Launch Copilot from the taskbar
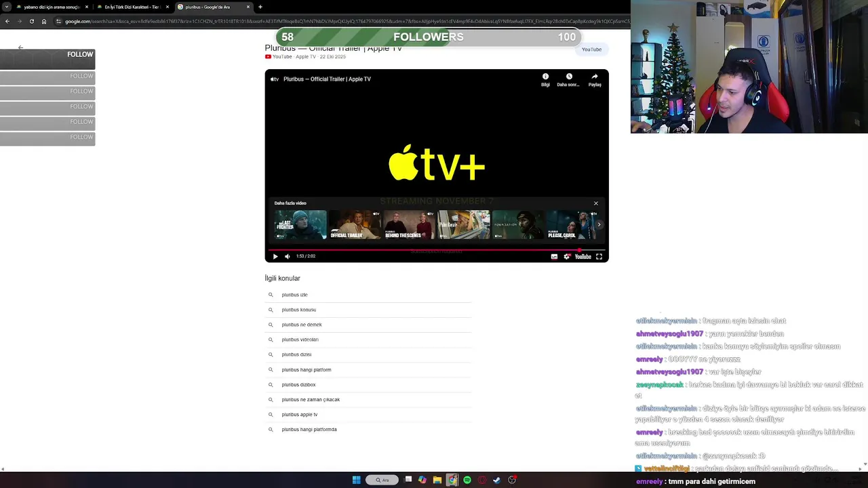 pos(422,480)
